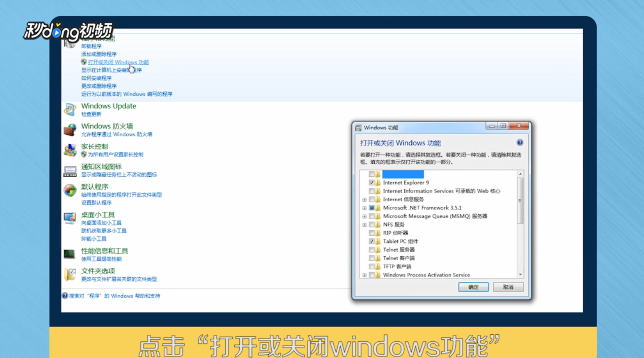Click the features list vertical scrollbar thumb
Viewport: 644px width, 358px height.
pos(520,201)
